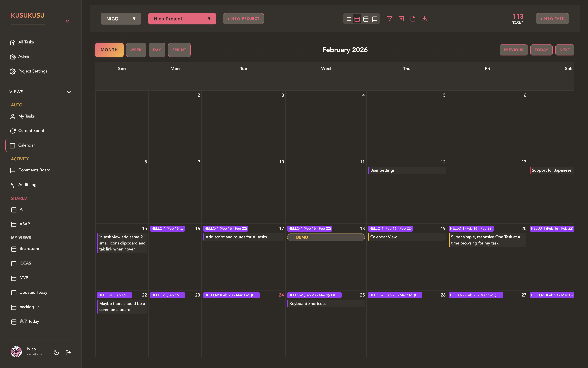This screenshot has height=368, width=588.
Task: Open the Audit Log from the sidebar
Action: (27, 184)
